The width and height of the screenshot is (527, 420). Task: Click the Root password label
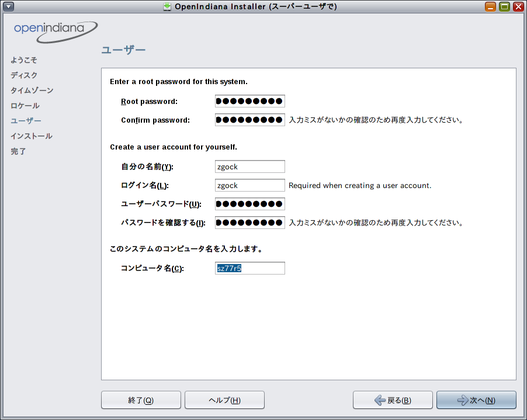149,102
